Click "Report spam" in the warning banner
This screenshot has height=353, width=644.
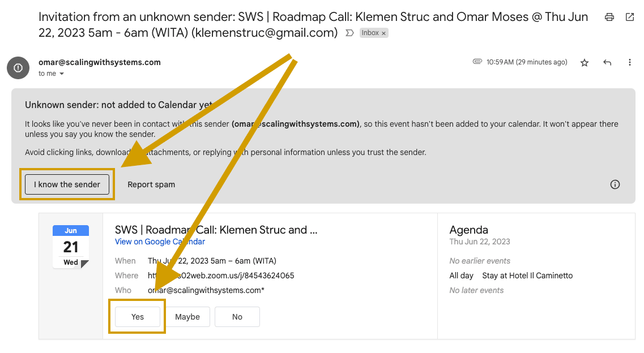[x=151, y=184]
